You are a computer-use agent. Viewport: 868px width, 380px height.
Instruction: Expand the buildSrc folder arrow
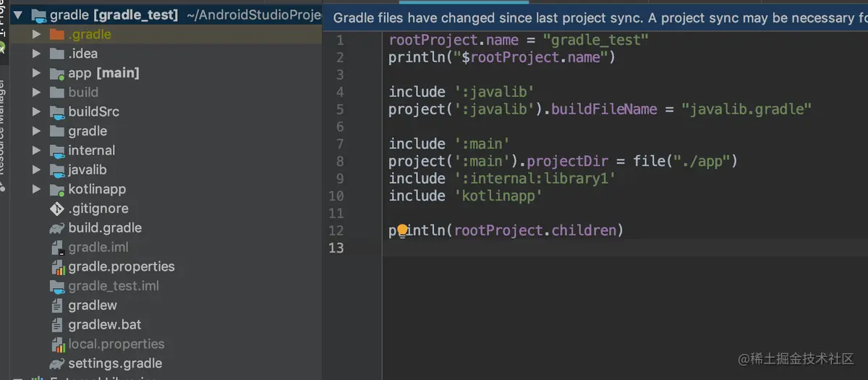(37, 111)
